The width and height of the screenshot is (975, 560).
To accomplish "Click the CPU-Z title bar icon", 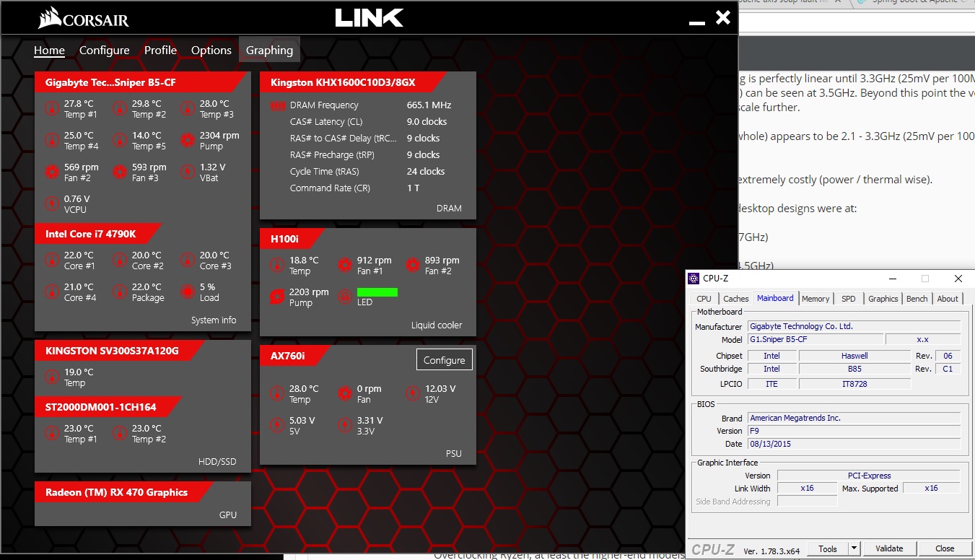I will point(694,279).
